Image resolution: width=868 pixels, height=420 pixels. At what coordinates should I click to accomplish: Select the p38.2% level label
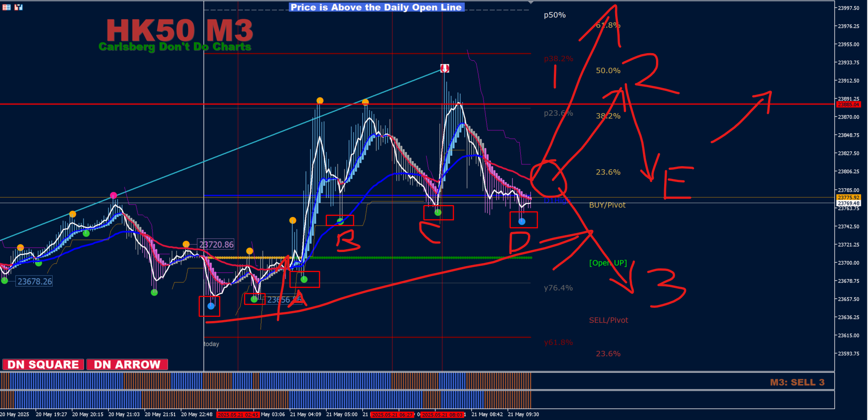pos(558,59)
